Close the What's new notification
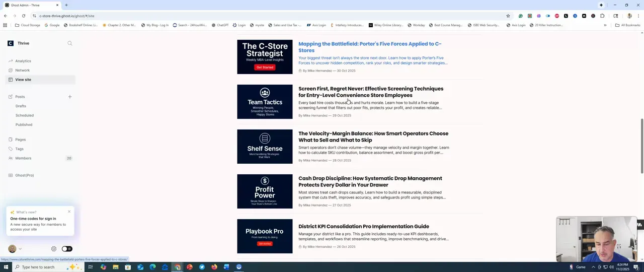The width and height of the screenshot is (644, 272). (x=69, y=212)
